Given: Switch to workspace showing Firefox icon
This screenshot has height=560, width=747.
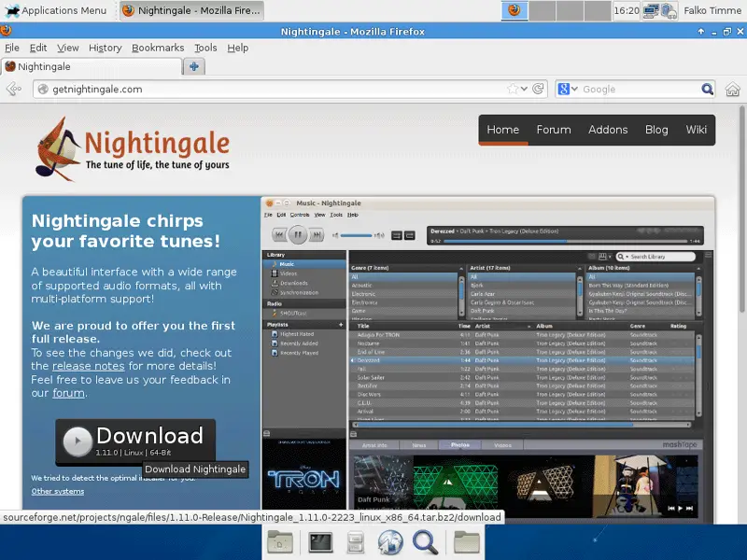Looking at the screenshot, I should (514, 10).
